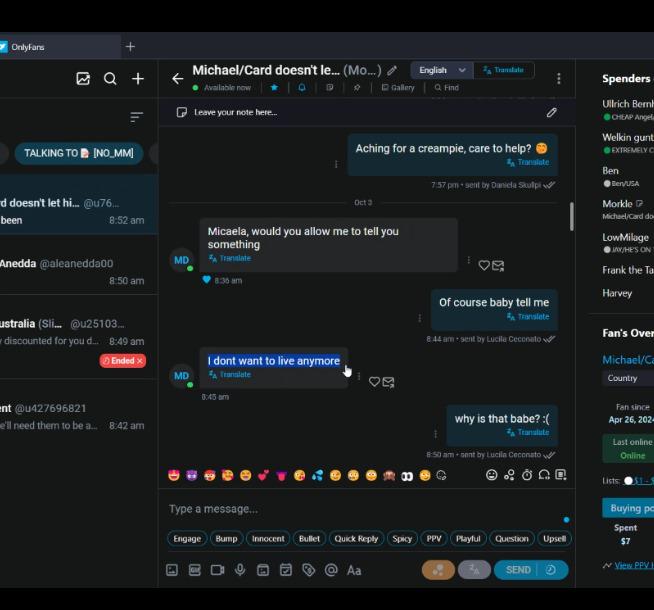This screenshot has height=610, width=654.
Task: Click the plus icon to start new chat
Action: point(138,79)
